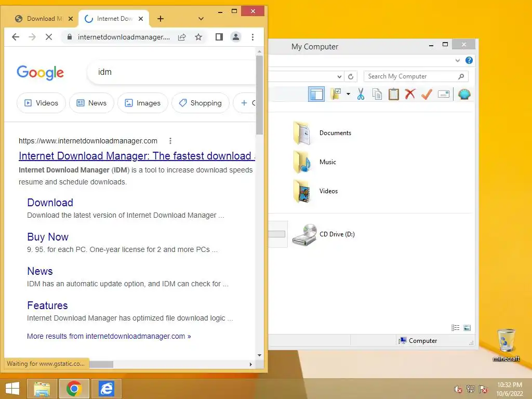The width and height of the screenshot is (532, 399).
Task: Filter results by Images
Action: tap(142, 103)
